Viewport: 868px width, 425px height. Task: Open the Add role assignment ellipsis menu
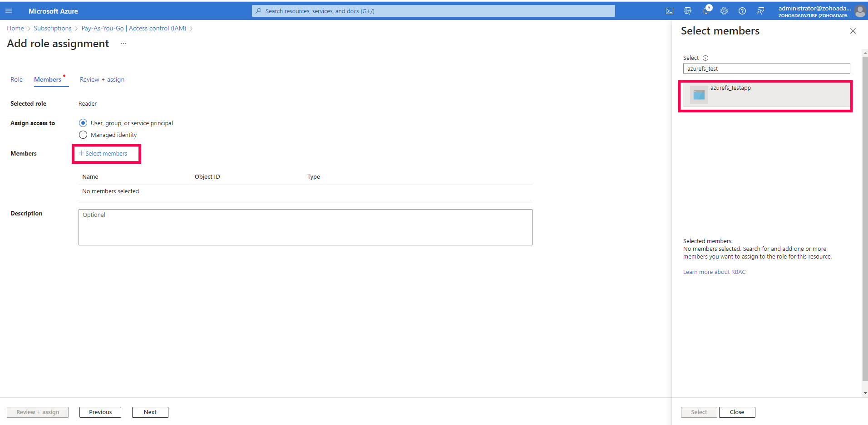tap(123, 43)
